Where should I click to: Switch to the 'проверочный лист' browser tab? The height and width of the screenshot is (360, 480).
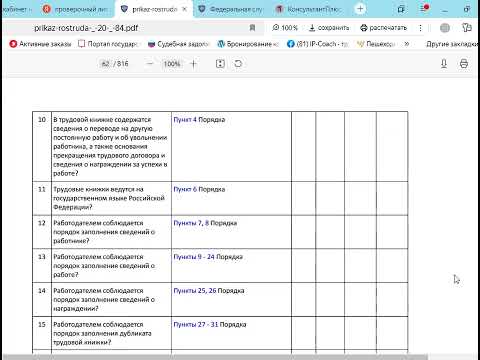(x=76, y=9)
